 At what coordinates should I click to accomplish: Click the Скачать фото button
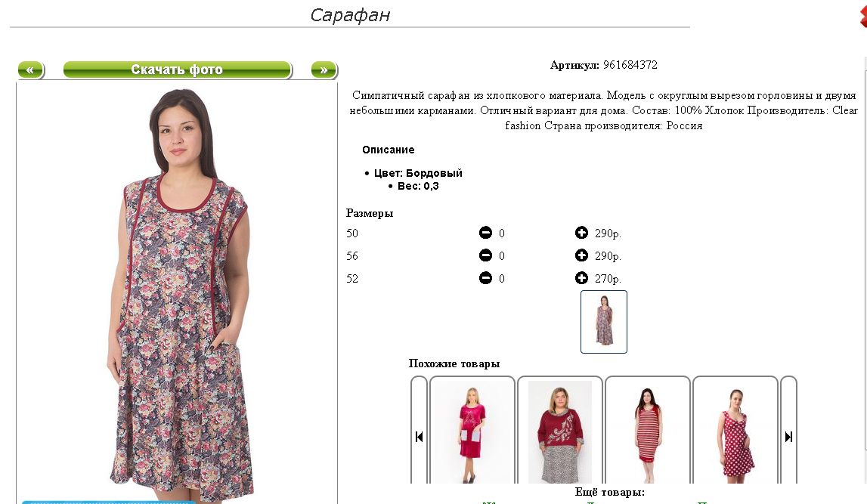tap(177, 70)
